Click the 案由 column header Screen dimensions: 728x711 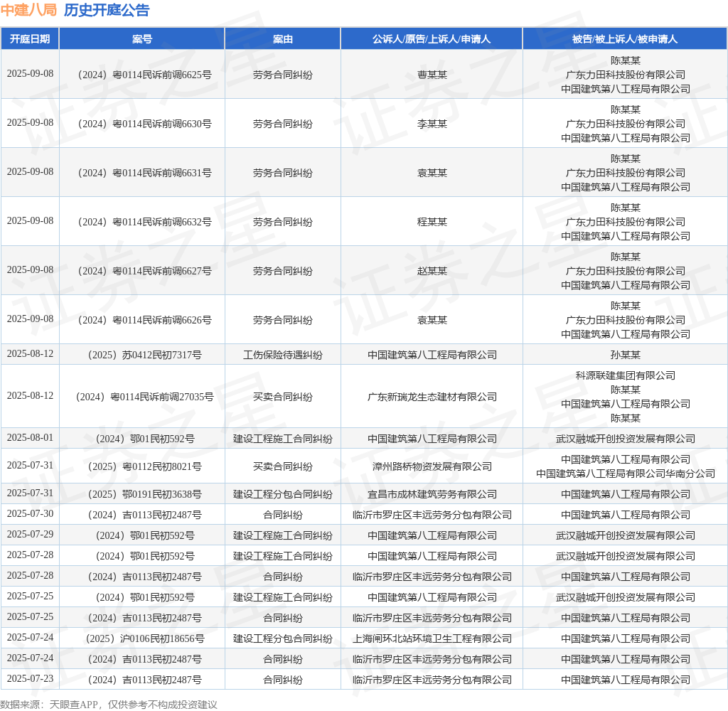[282, 39]
